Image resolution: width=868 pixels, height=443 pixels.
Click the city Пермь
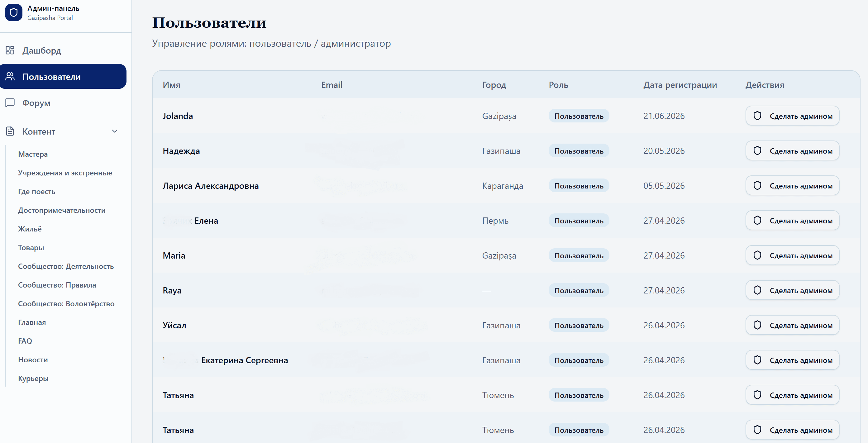(x=495, y=221)
